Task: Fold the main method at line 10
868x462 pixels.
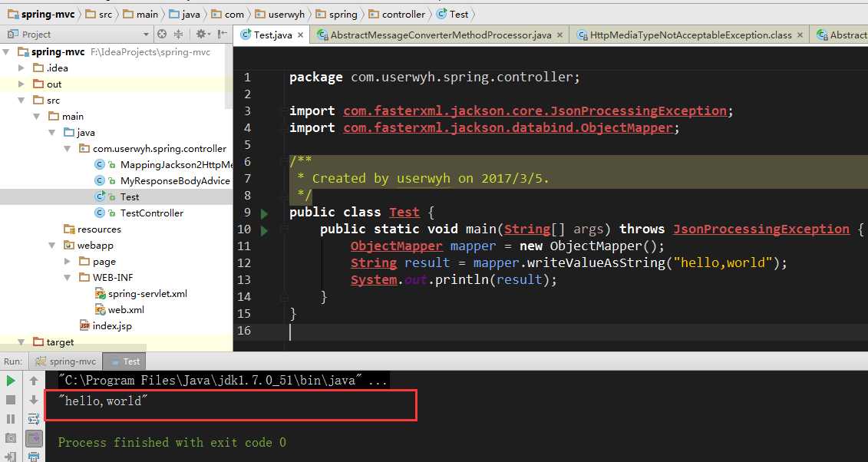Action: coord(283,229)
